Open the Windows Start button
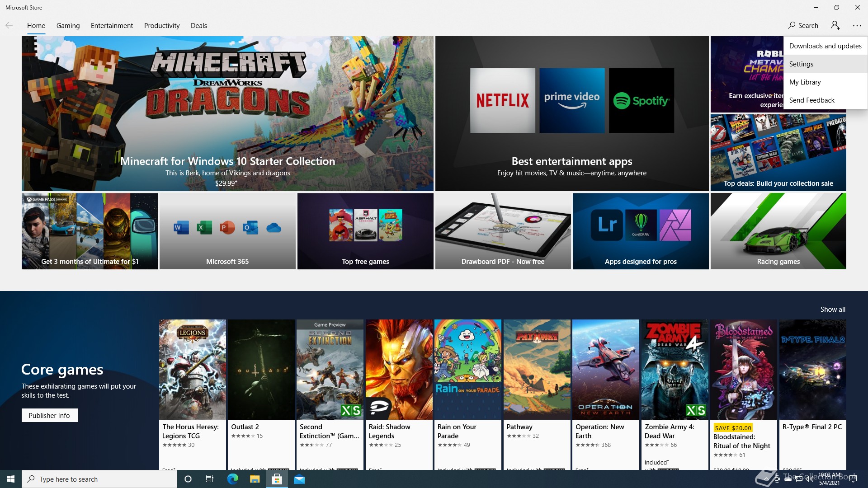 tap(11, 479)
